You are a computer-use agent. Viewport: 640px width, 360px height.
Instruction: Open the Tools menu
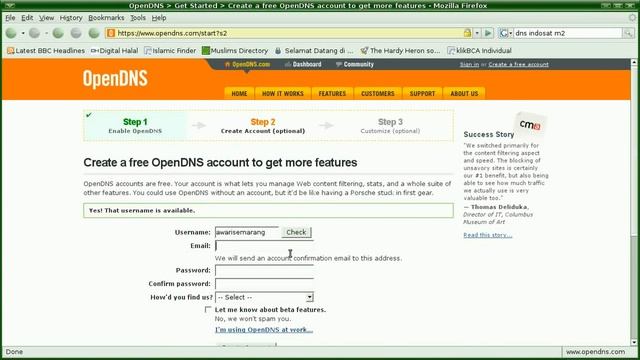click(138, 18)
